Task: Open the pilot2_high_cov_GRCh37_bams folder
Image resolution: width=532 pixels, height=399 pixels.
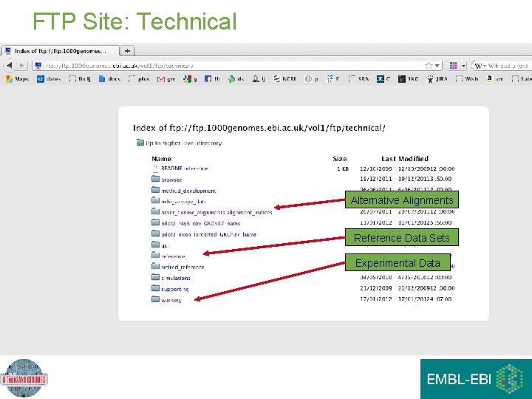Action: (200, 223)
